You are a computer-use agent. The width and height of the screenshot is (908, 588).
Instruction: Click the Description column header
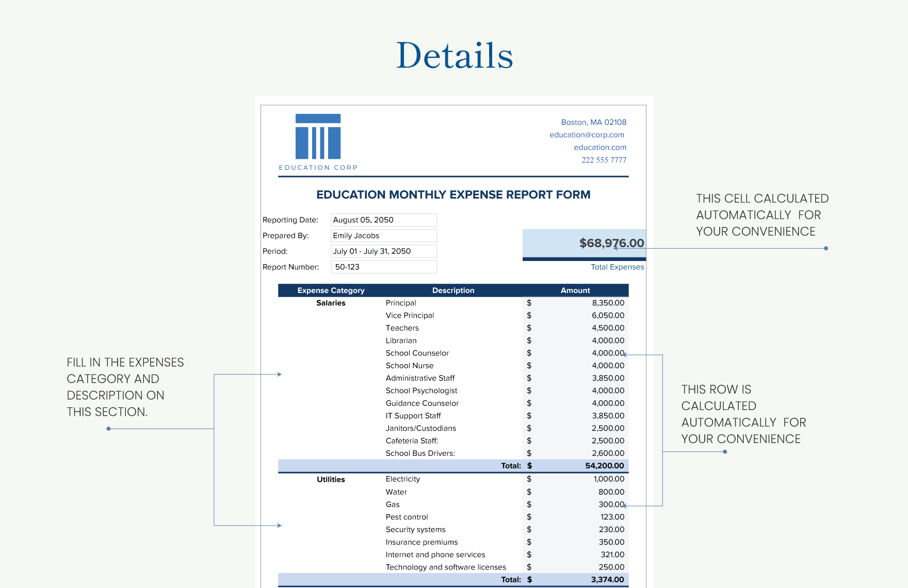[453, 290]
